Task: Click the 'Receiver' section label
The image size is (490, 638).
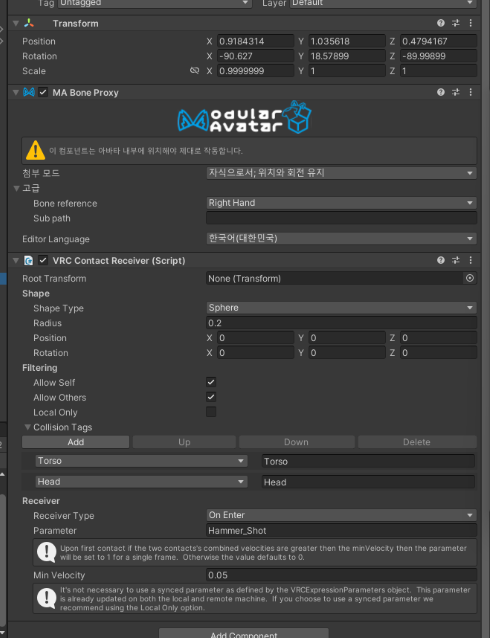Action: tap(41, 501)
